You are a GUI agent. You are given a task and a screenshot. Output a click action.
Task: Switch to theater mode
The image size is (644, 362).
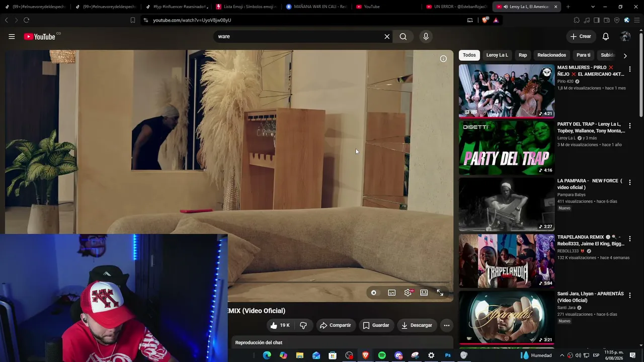tap(424, 293)
